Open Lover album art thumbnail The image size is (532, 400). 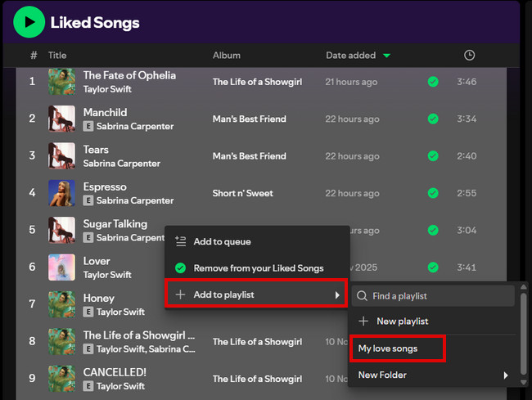[x=61, y=267]
